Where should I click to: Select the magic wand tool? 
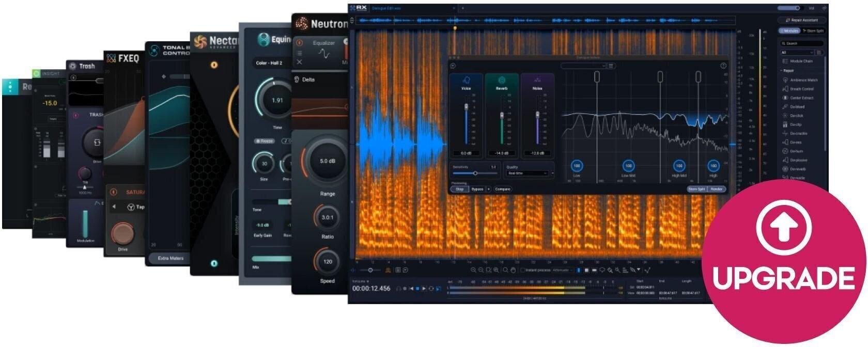617,270
